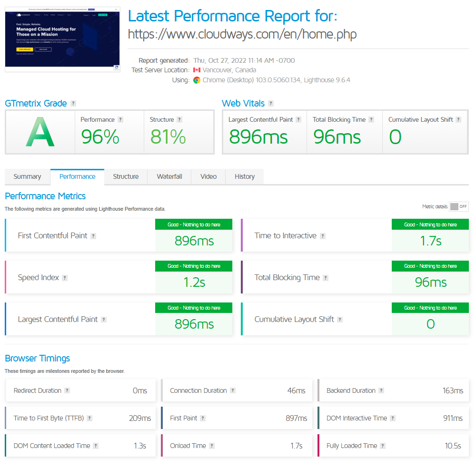This screenshot has height=468, width=476.
Task: Click the cloudways.com report URL
Action: (242, 34)
